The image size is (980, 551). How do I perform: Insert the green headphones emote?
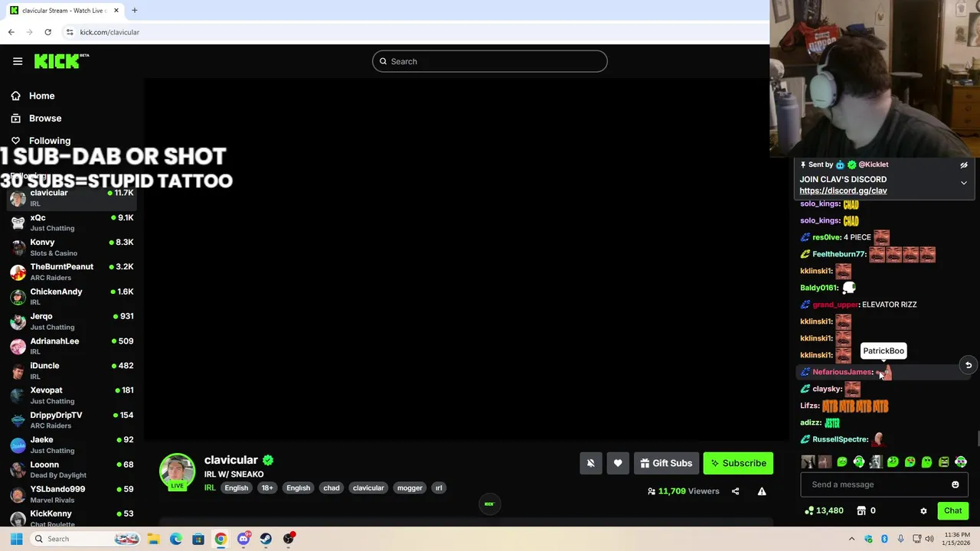[859, 461]
